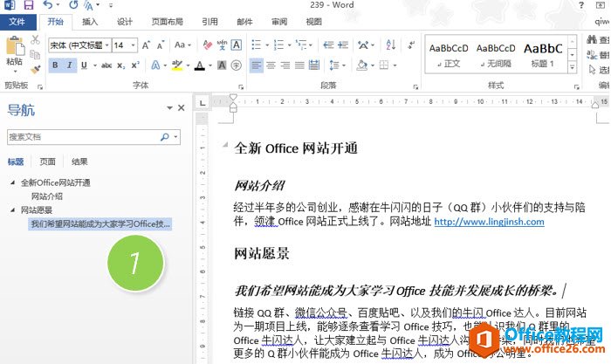The width and height of the screenshot is (611, 364).
Task: Toggle strikethrough abc formatting
Action: point(106,65)
